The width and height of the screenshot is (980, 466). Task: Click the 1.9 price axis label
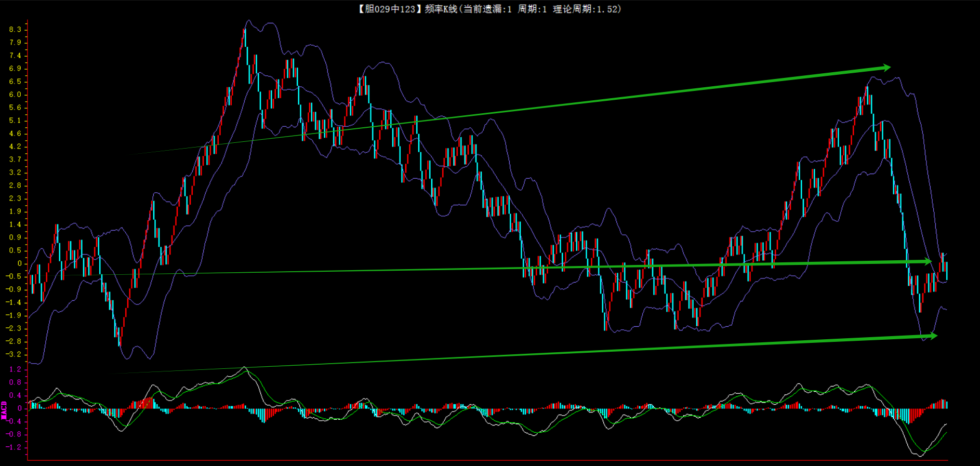15,211
